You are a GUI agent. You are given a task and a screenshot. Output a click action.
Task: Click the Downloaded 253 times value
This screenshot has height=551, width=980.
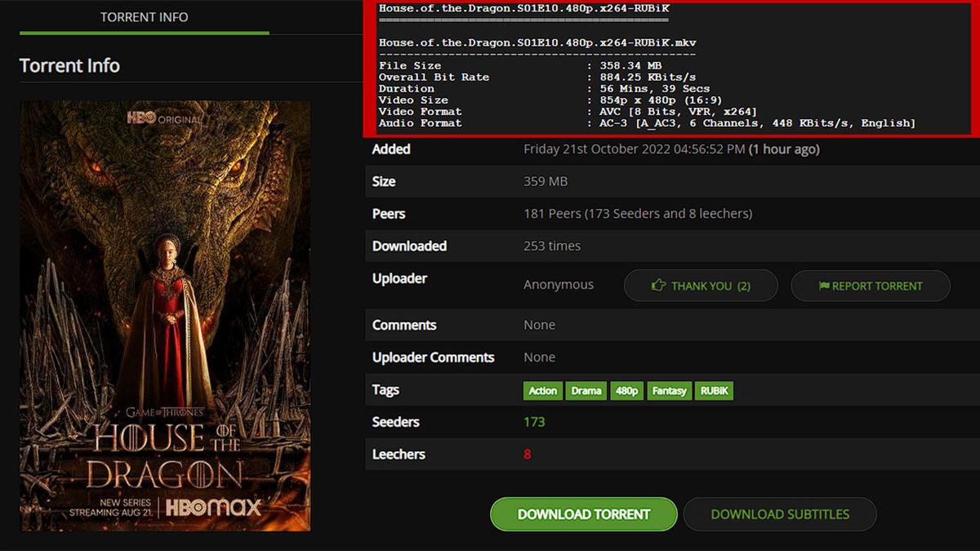click(552, 246)
